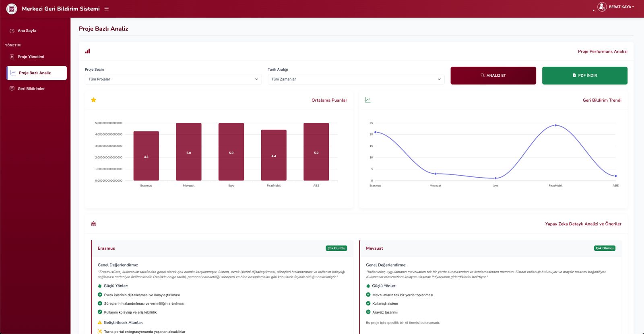Click the Geri Bildirimler message icon
The width and height of the screenshot is (644, 334).
tap(12, 88)
